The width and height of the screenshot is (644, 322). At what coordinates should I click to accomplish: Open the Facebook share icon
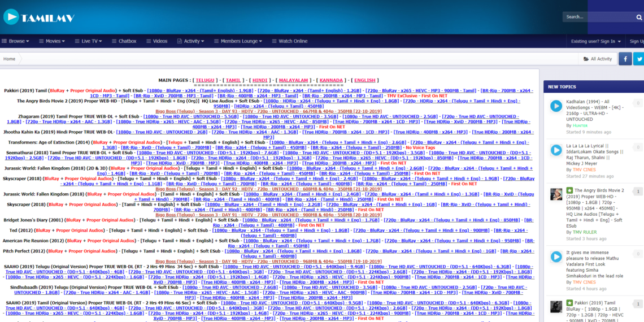[x=625, y=59]
